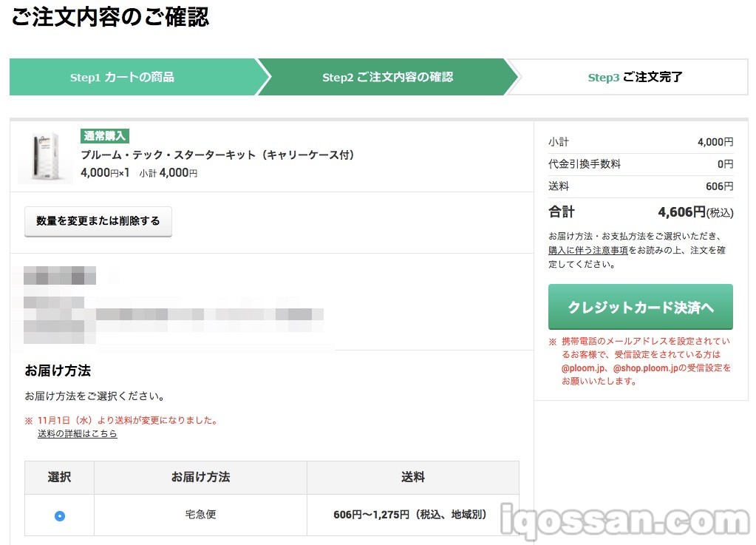Click the Step2 ご注文内容の確認 step
The image size is (756, 545).
[x=388, y=77]
